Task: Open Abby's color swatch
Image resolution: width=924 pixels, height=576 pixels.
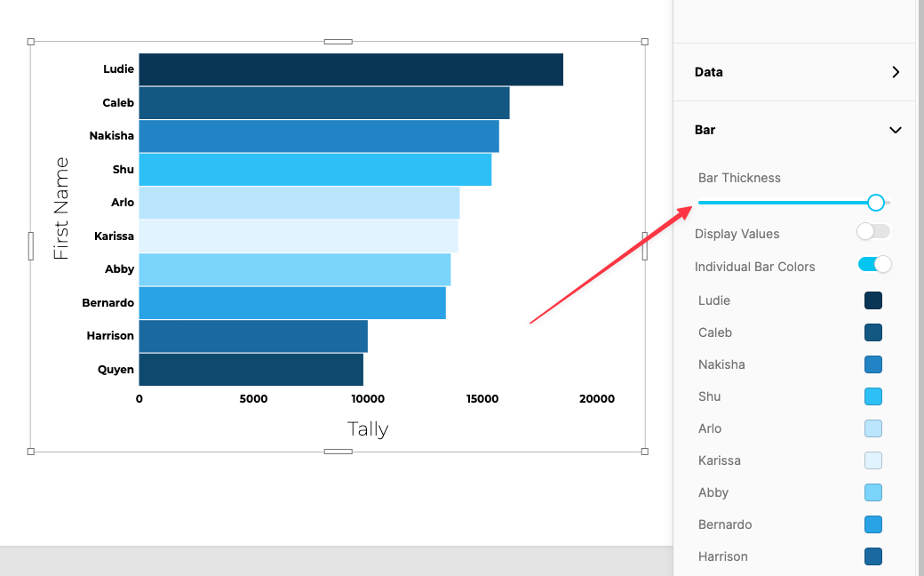Action: pyautogui.click(x=872, y=492)
